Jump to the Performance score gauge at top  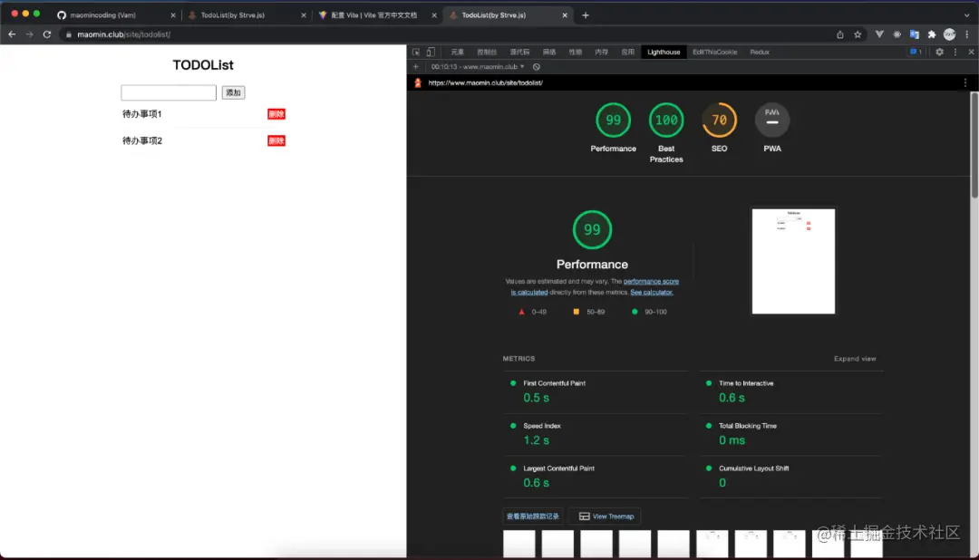click(613, 128)
